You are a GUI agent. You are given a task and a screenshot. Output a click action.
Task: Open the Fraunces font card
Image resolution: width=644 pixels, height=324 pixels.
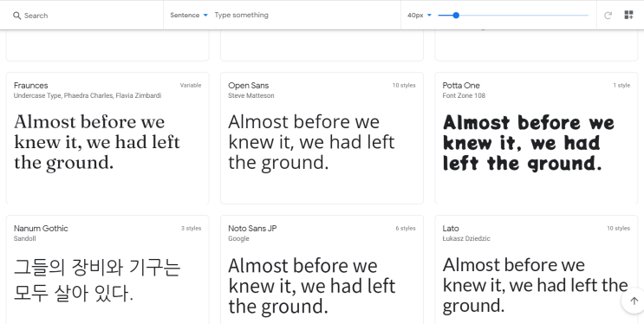(x=107, y=138)
